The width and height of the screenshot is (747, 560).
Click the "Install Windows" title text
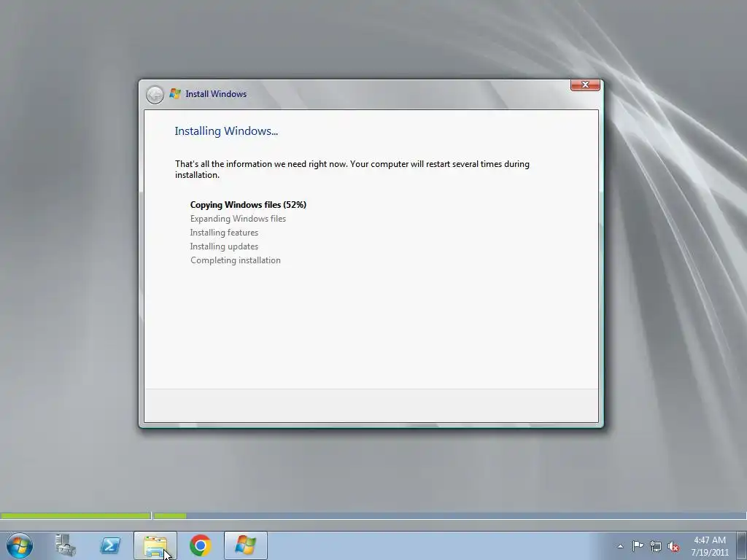(x=216, y=94)
